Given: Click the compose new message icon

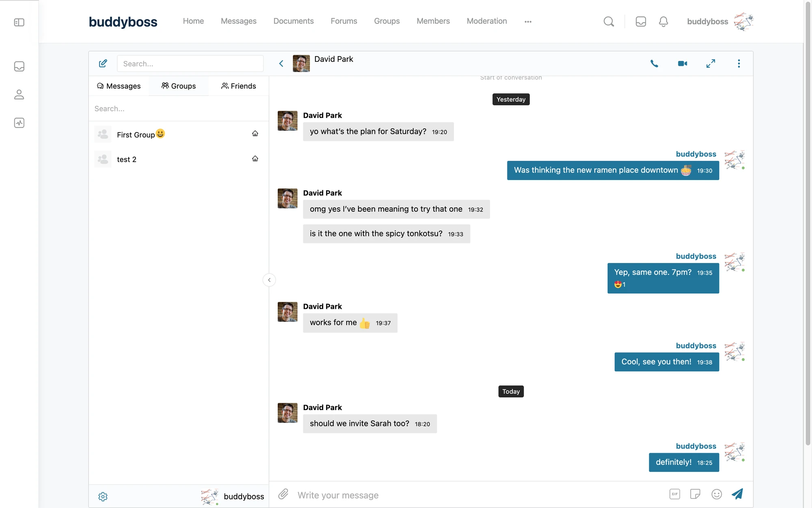Looking at the screenshot, I should click(103, 63).
